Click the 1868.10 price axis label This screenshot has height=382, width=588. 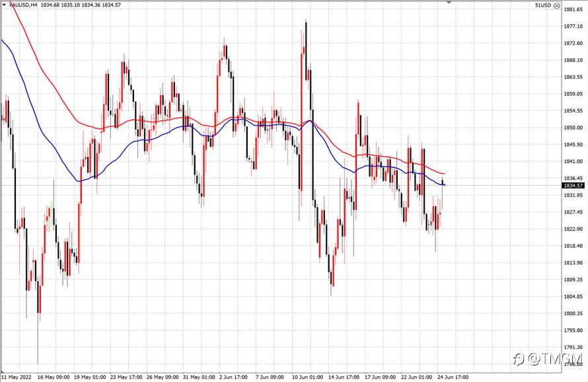573,60
